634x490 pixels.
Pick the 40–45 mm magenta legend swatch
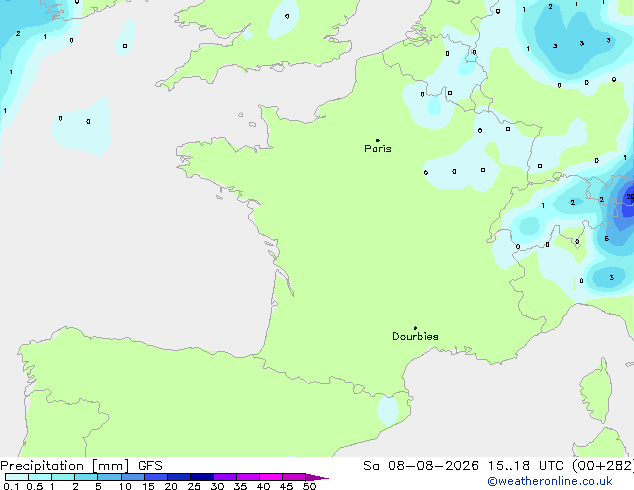pos(271,477)
